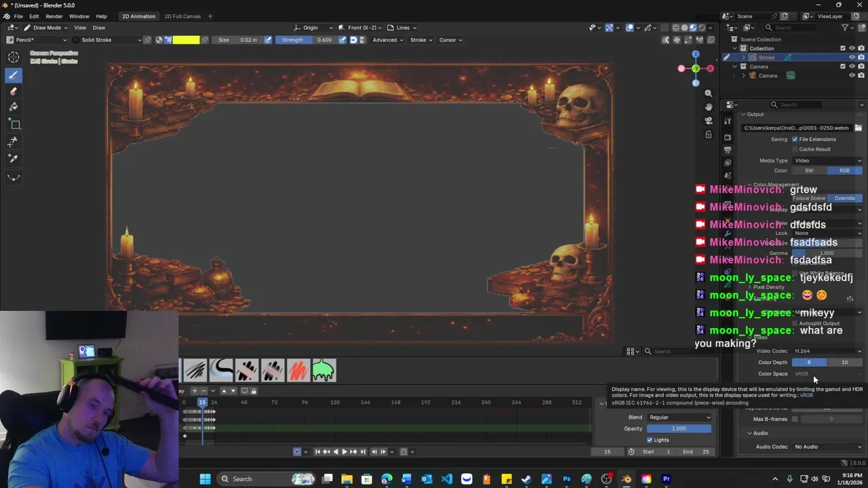Open the outliner filter funnel icon

[846, 28]
